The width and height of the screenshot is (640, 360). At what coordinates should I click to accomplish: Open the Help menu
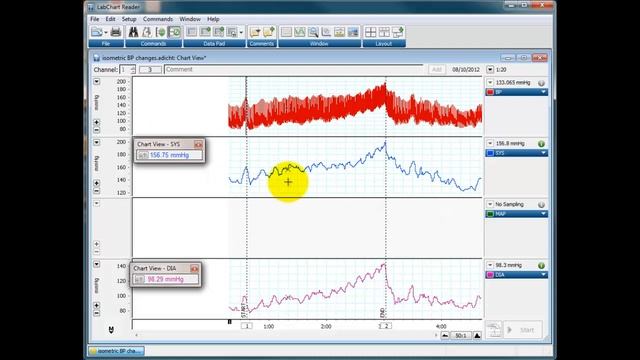pyautogui.click(x=213, y=19)
